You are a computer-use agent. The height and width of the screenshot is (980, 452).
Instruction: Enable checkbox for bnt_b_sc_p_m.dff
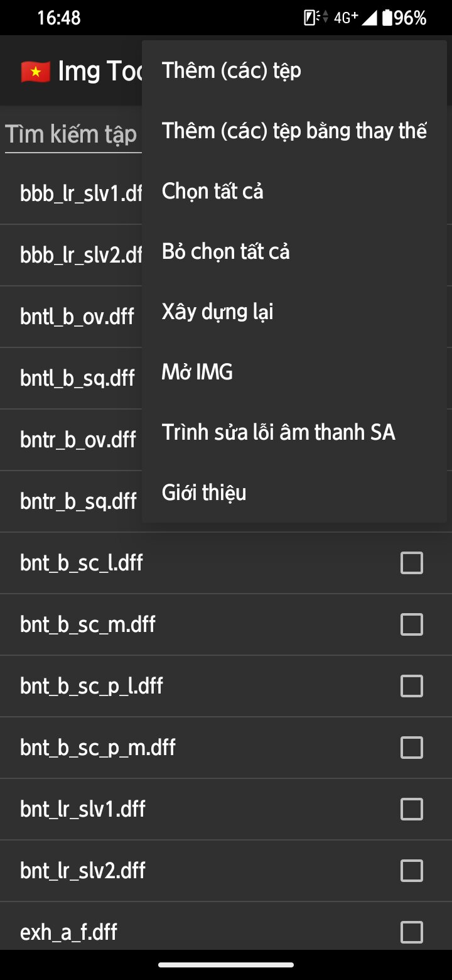tap(411, 748)
